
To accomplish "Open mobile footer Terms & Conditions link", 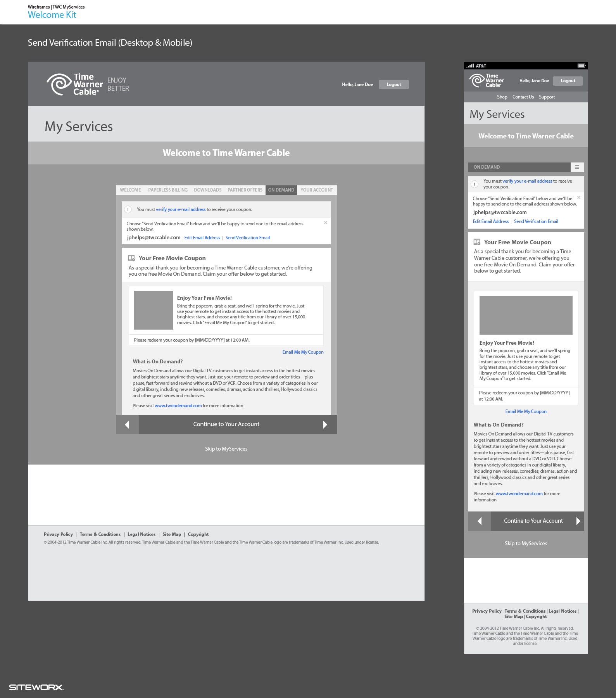I will (x=525, y=611).
